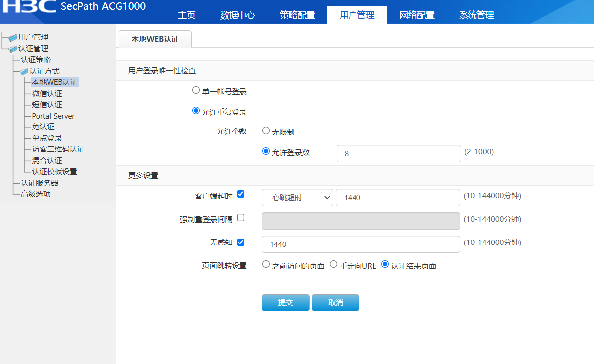Click the 用户管理 tree label
The height and width of the screenshot is (364, 594).
pos(33,37)
